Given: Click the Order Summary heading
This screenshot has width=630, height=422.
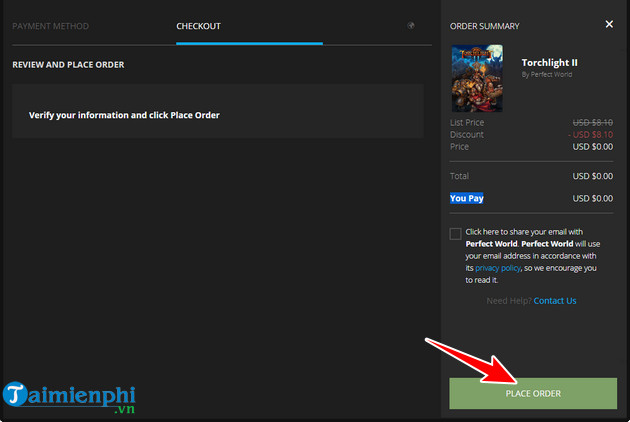Looking at the screenshot, I should (485, 26).
